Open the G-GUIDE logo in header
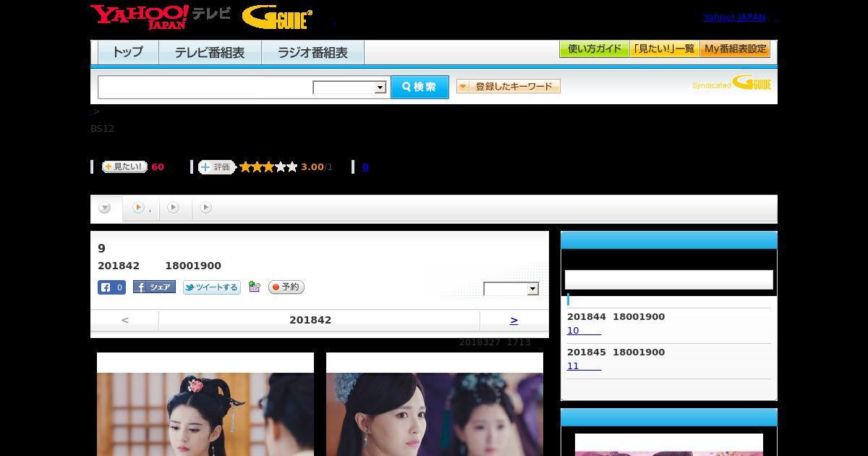 (x=277, y=17)
